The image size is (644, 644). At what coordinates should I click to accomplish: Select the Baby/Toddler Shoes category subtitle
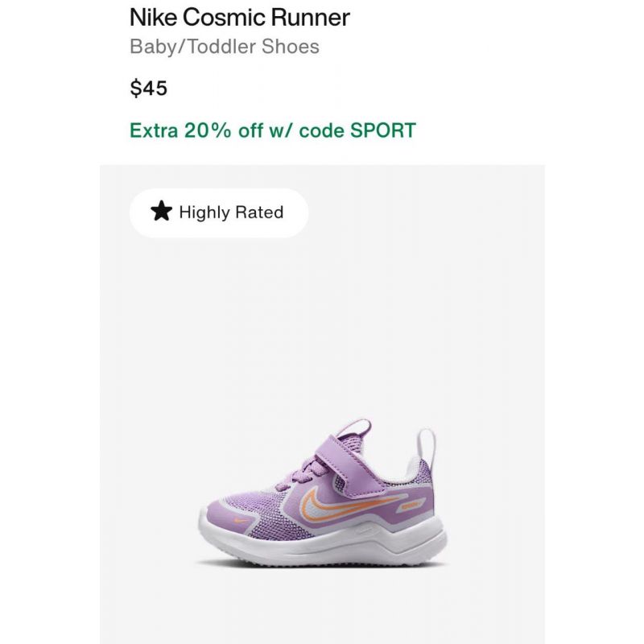pos(225,47)
